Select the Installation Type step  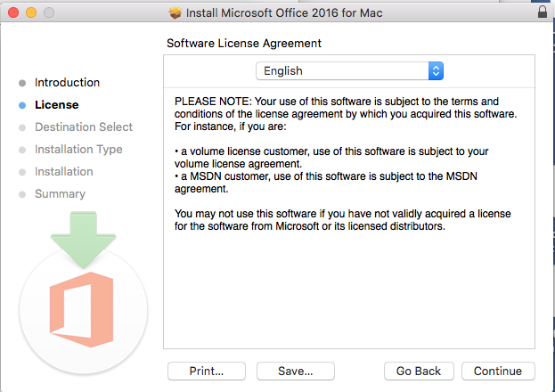point(78,150)
